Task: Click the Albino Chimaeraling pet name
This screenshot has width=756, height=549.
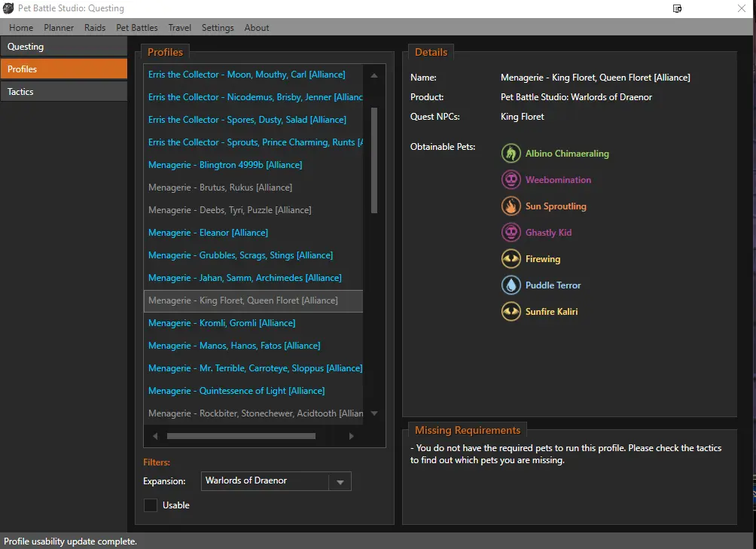Action: coord(567,154)
